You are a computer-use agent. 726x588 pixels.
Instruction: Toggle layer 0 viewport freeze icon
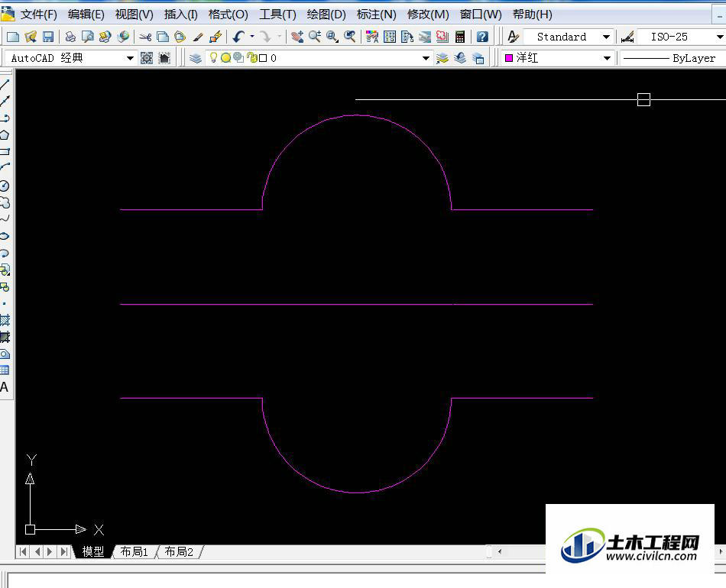tap(238, 57)
